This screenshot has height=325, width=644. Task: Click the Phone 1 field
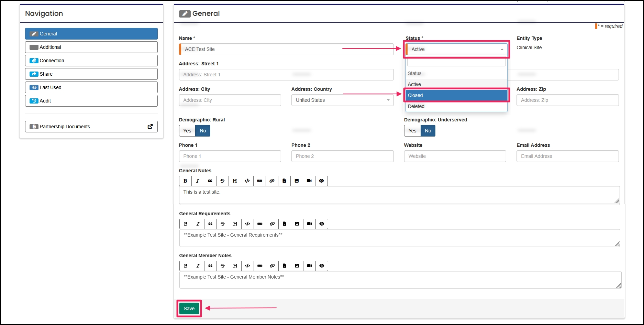230,156
